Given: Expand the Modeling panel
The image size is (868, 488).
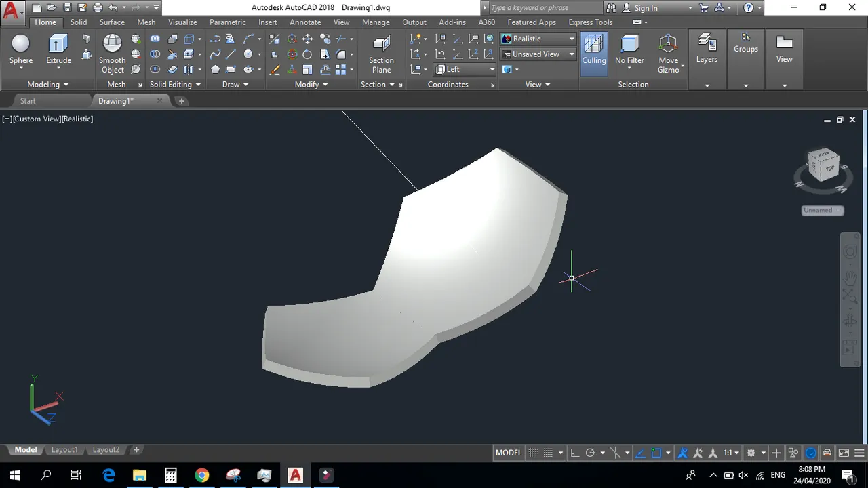Looking at the screenshot, I should 47,85.
